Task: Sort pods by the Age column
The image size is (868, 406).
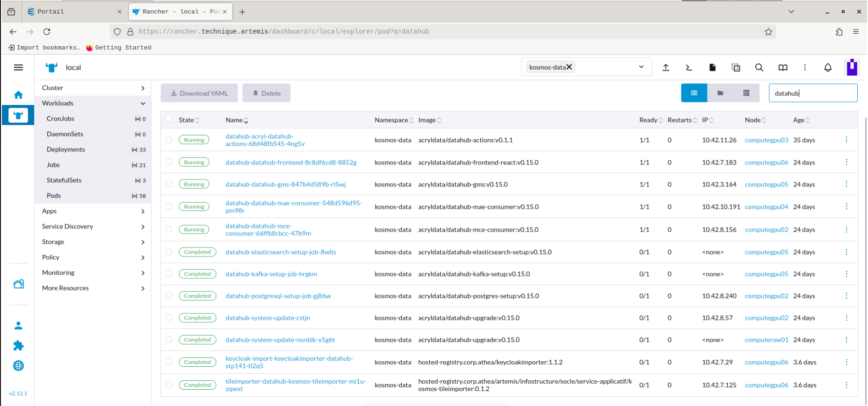Action: click(802, 120)
